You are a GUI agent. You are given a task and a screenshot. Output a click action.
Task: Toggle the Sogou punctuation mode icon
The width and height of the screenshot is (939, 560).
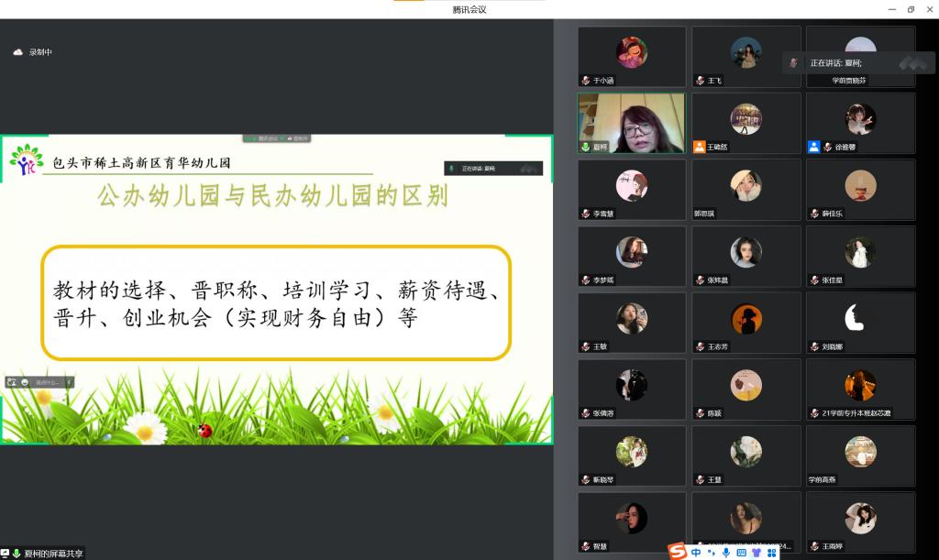[712, 553]
